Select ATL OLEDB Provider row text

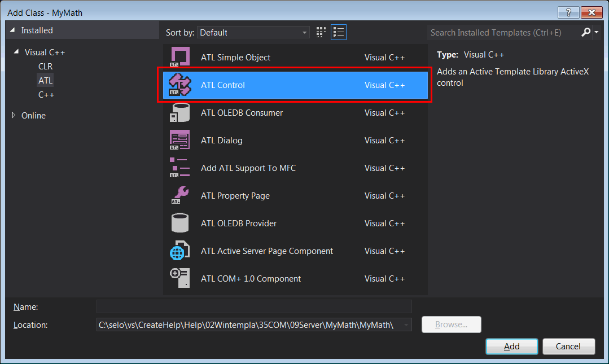click(x=239, y=223)
